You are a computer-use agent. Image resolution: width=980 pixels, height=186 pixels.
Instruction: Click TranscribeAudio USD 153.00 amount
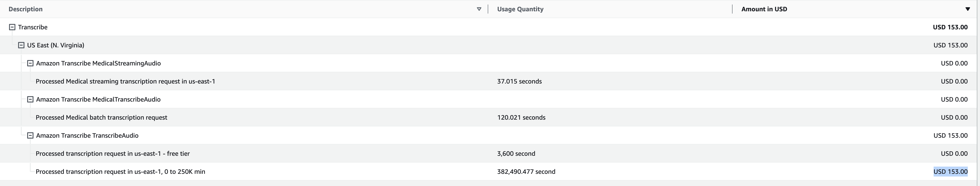tap(950, 135)
